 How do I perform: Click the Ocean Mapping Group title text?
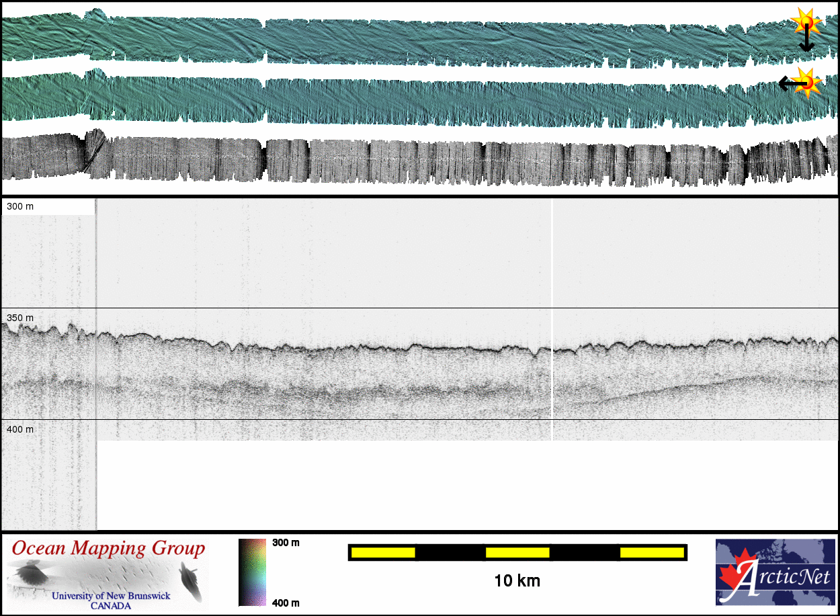click(x=108, y=548)
